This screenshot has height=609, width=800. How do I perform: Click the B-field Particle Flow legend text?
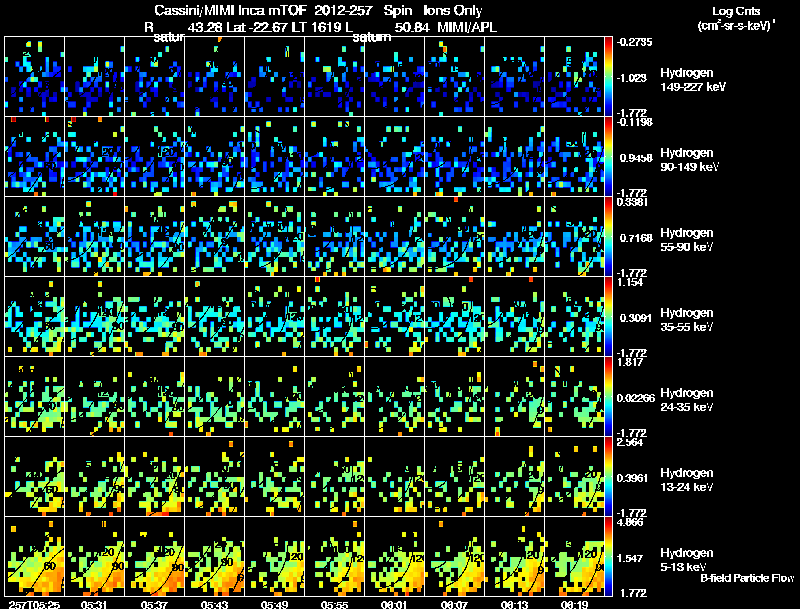(747, 578)
